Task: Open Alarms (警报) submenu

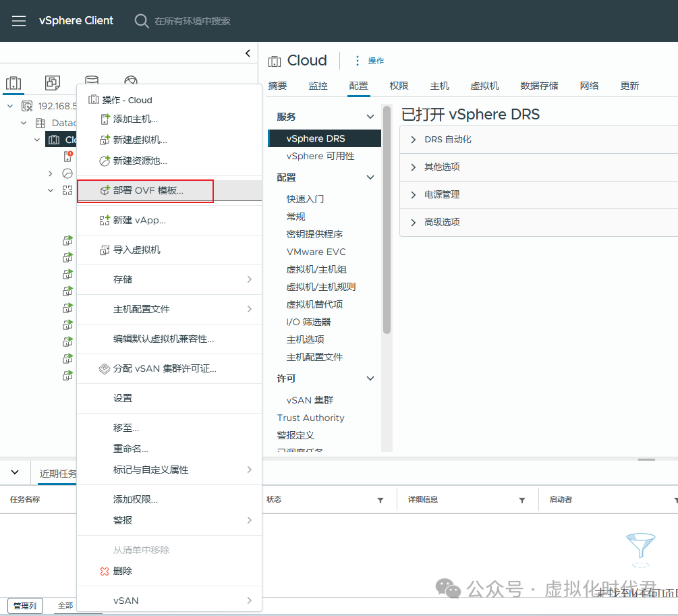Action: 169,520
